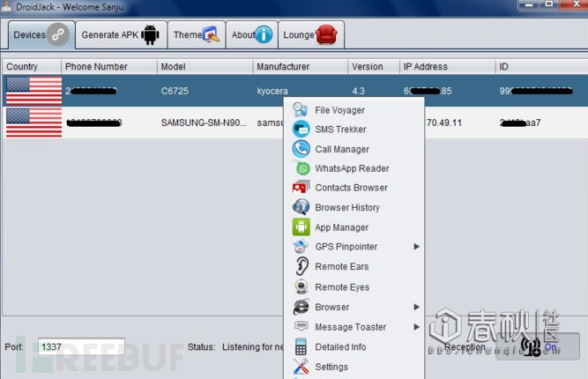Click the Port input field showing 1337

81,346
